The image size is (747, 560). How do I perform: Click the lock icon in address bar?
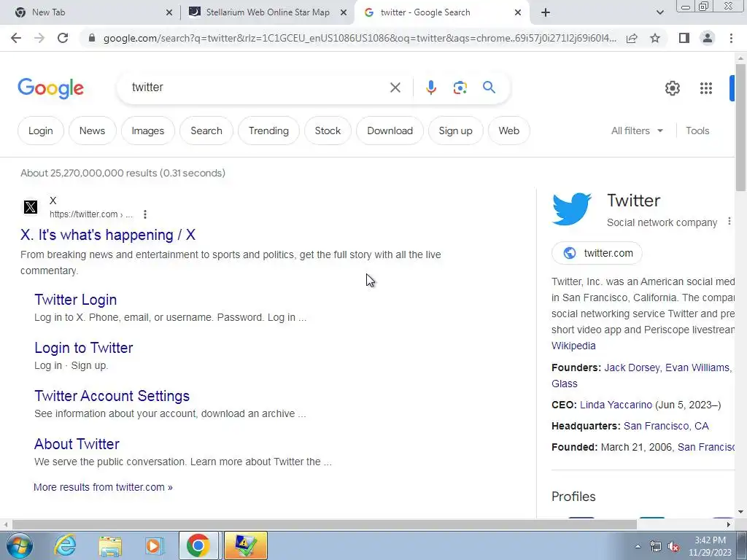pyautogui.click(x=92, y=38)
